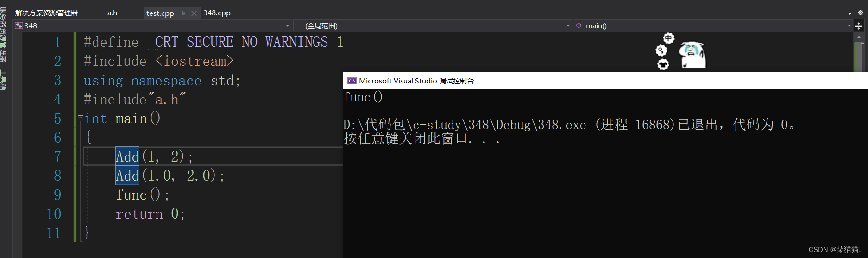Click the split editor window button
The height and width of the screenshot is (258, 868).
(x=859, y=26)
